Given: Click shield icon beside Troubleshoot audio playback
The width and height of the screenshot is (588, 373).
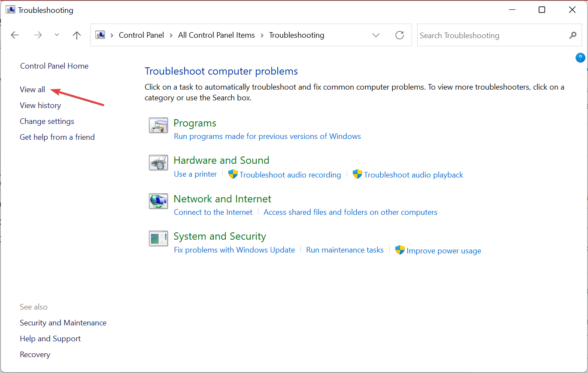Looking at the screenshot, I should pos(358,174).
